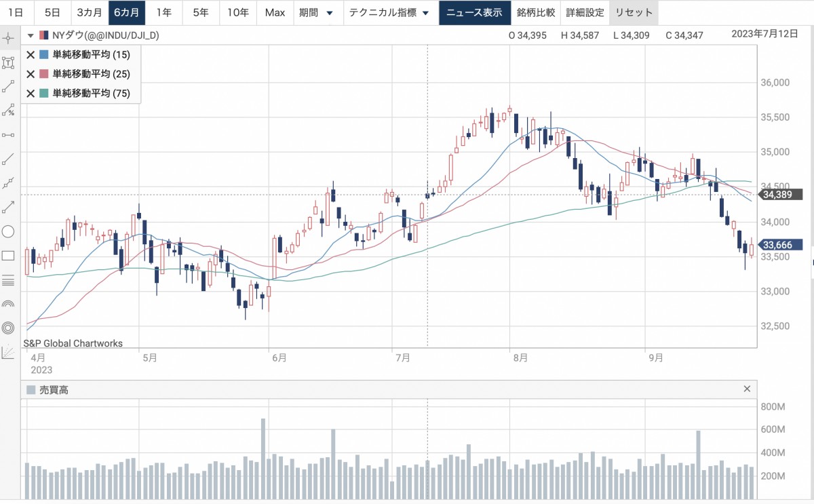
Task: Select the crosshair cursor tool
Action: click(9, 37)
